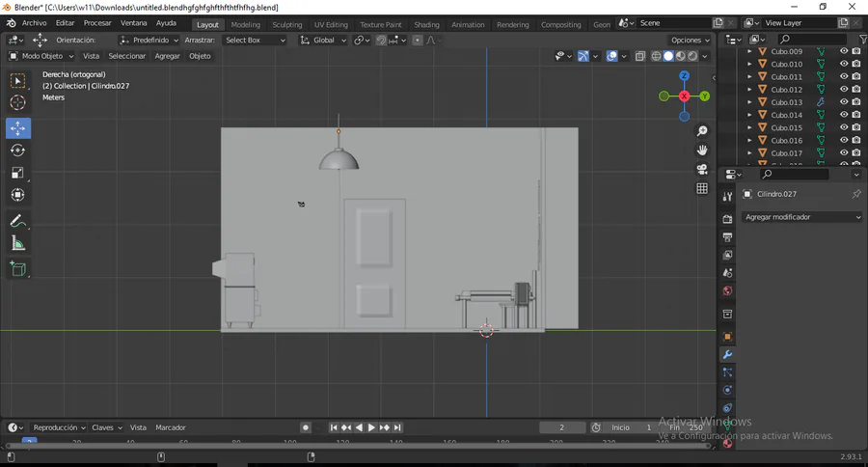Viewport: 868px width, 467px height.
Task: Open the Output properties tab
Action: pyautogui.click(x=727, y=237)
